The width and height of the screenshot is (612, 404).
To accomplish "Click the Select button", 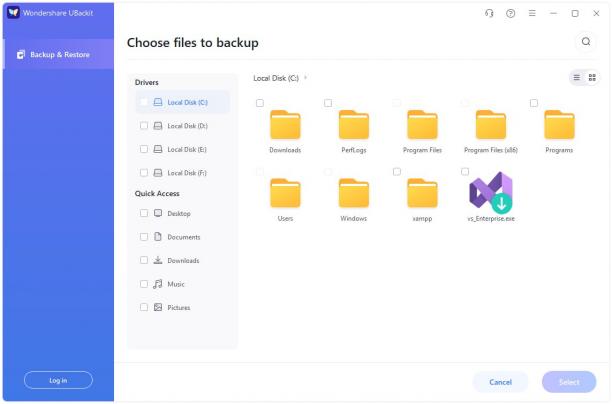I will pyautogui.click(x=569, y=382).
